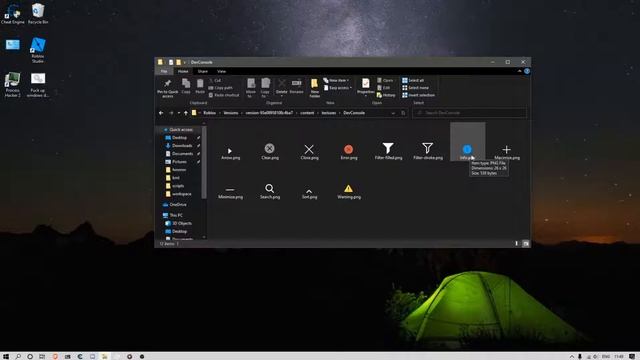The height and width of the screenshot is (360, 640).
Task: Open the New item dropdown
Action: tap(336, 80)
